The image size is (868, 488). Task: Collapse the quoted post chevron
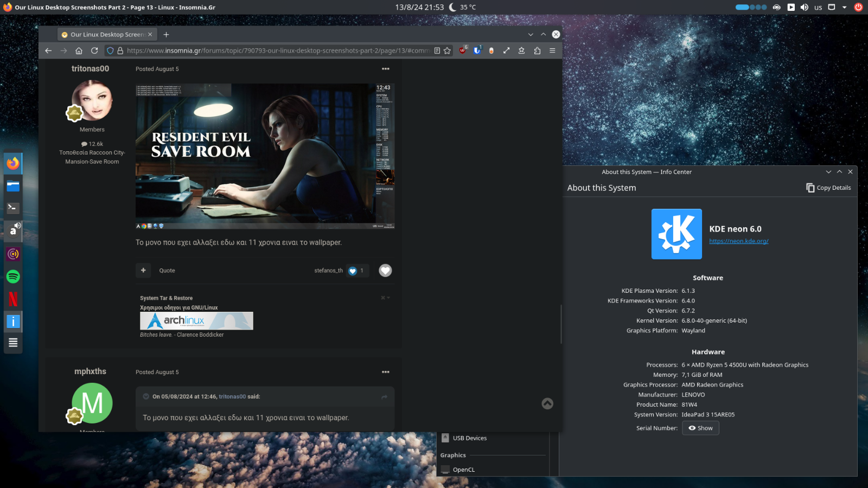pyautogui.click(x=146, y=396)
